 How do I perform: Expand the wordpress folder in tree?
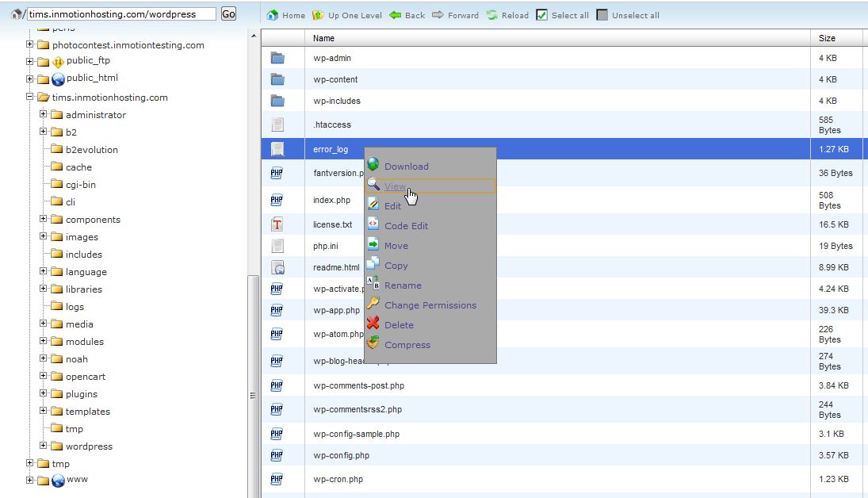(x=44, y=446)
